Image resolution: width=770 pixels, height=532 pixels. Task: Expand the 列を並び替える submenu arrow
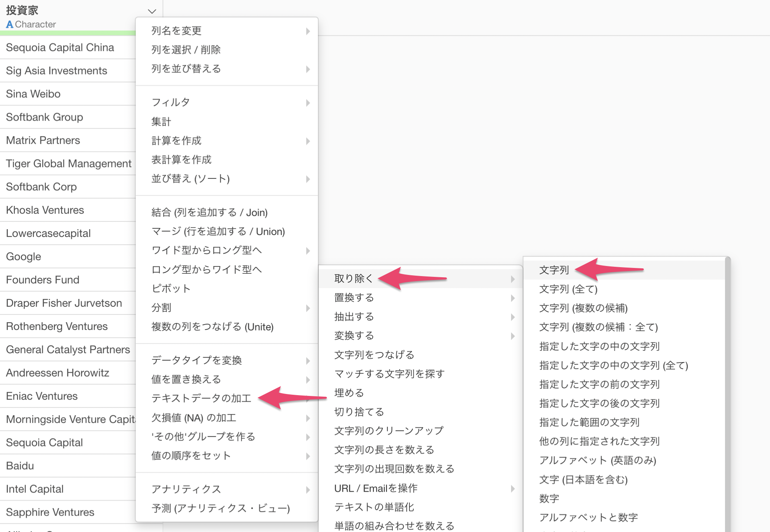(308, 69)
